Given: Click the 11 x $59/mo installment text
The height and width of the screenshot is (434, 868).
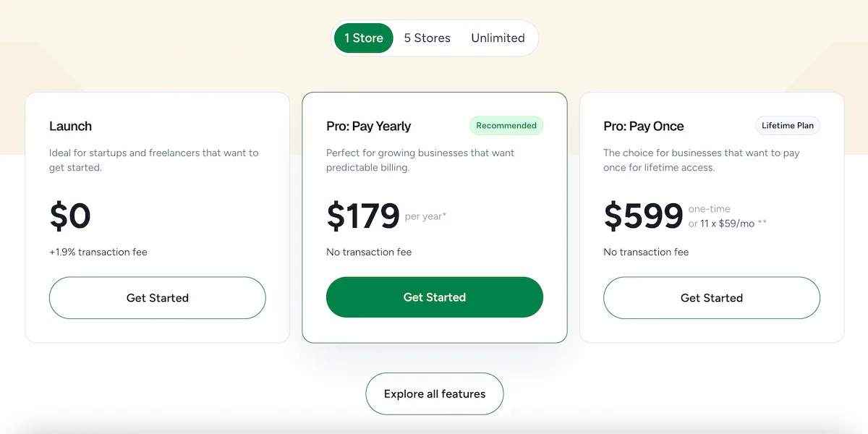Looking at the screenshot, I should tap(727, 224).
